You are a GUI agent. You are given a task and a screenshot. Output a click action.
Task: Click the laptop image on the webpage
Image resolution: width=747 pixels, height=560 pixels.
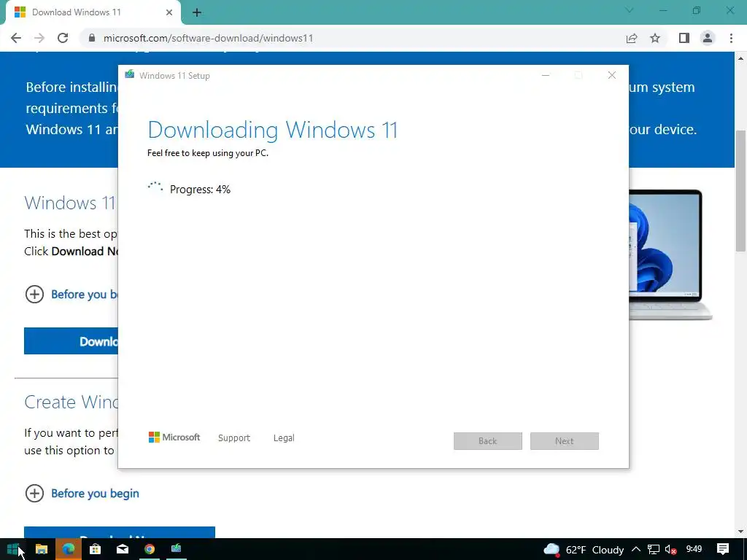pyautogui.click(x=670, y=254)
